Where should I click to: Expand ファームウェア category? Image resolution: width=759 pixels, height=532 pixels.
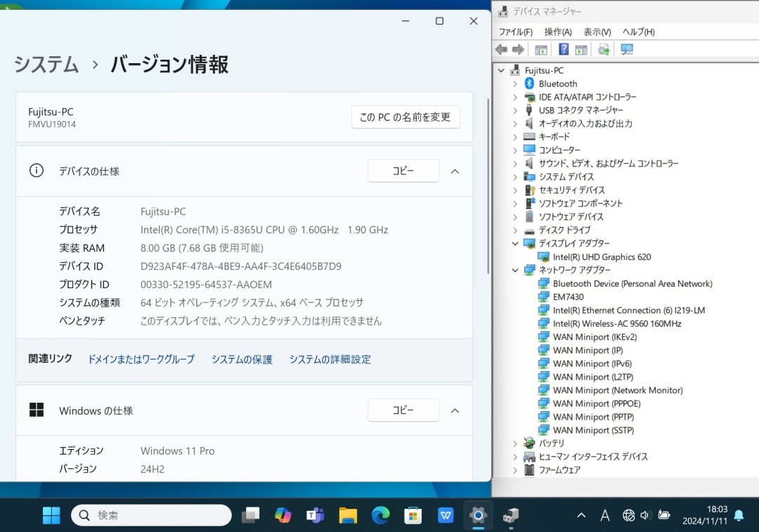pyautogui.click(x=515, y=470)
